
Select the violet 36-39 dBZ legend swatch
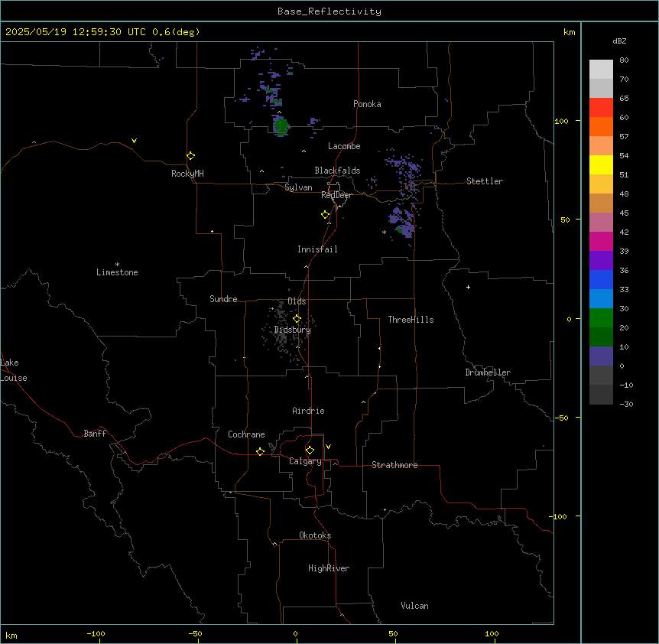click(601, 261)
